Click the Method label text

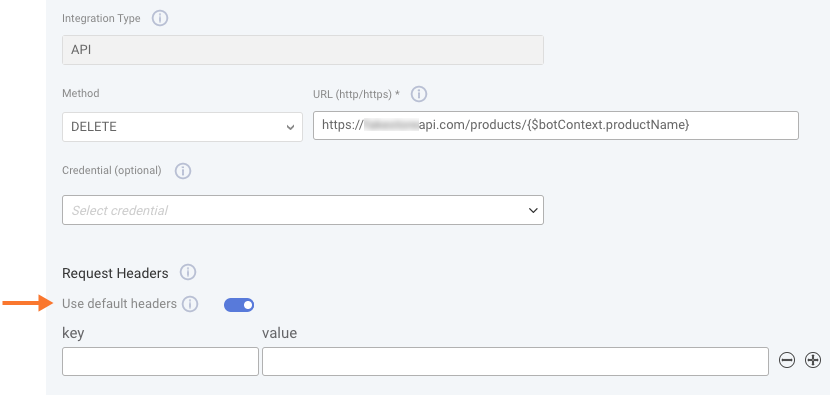pos(81,93)
